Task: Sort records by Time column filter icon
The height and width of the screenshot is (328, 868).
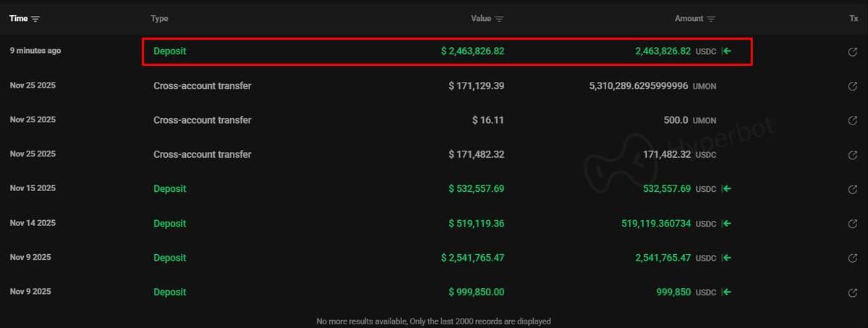Action: [x=35, y=19]
